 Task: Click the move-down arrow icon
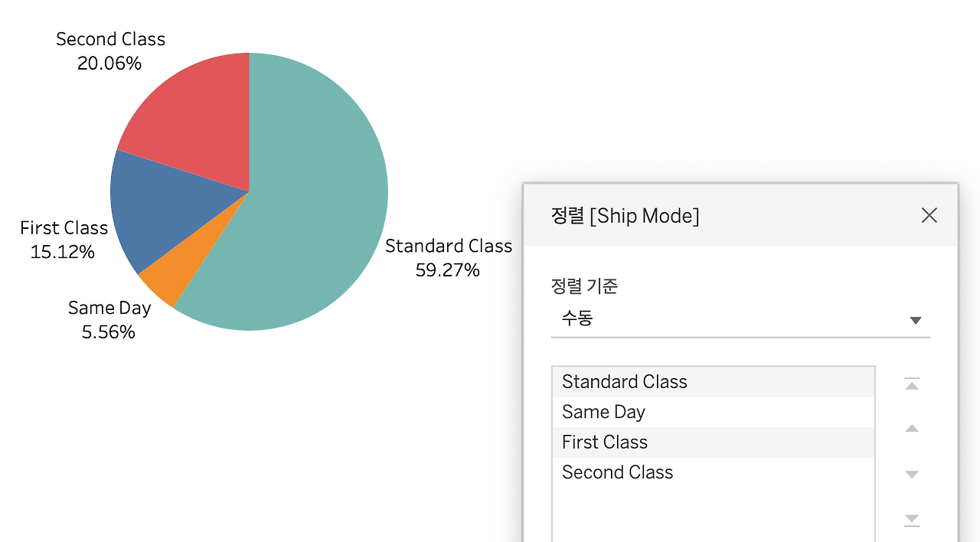(911, 474)
